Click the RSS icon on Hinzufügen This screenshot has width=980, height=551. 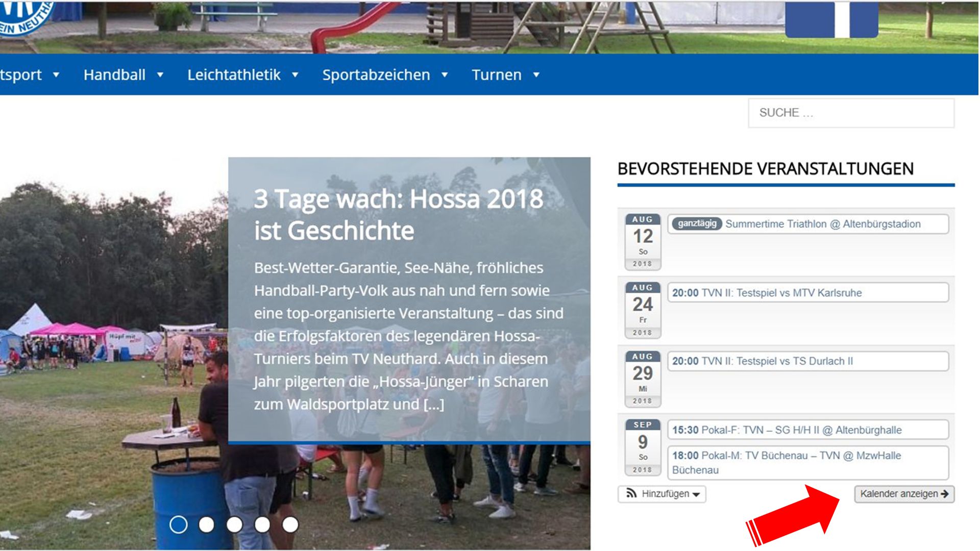(x=631, y=493)
